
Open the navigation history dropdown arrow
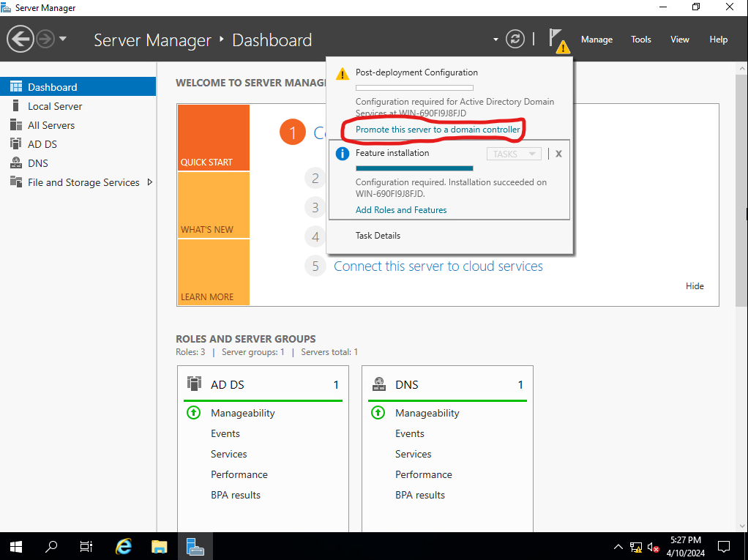coord(63,39)
